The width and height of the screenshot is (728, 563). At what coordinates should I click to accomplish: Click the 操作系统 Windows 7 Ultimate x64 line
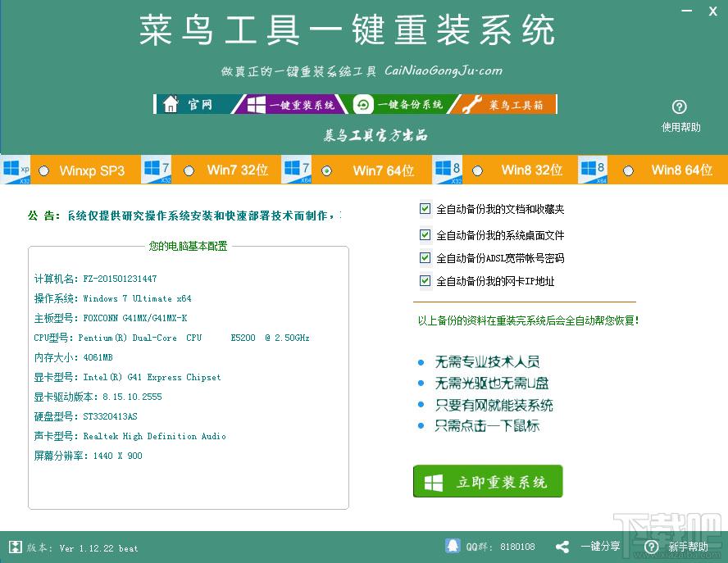coord(113,298)
